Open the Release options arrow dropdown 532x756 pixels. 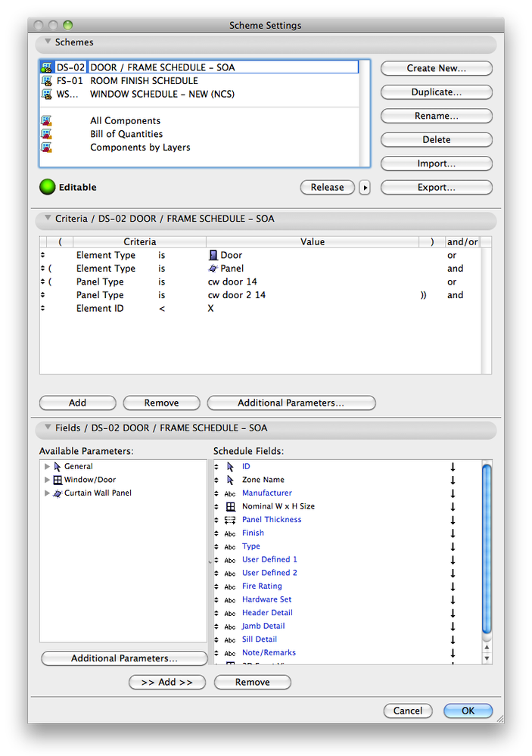pyautogui.click(x=365, y=187)
